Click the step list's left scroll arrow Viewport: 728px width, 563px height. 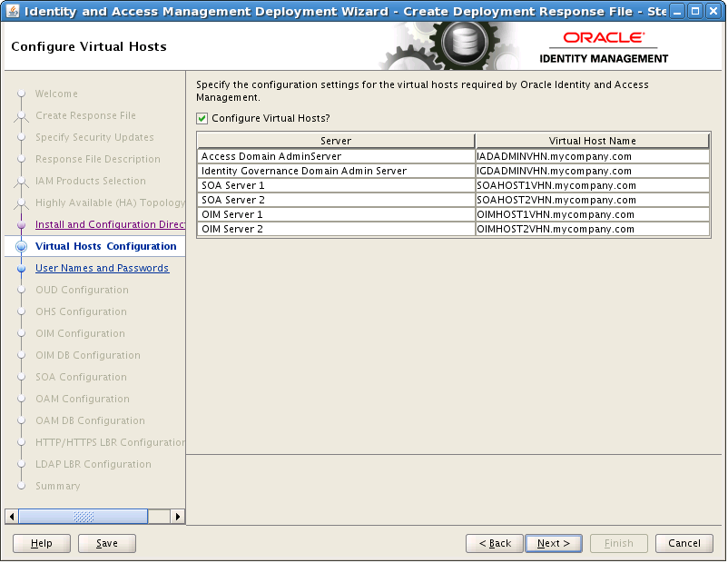pos(12,517)
